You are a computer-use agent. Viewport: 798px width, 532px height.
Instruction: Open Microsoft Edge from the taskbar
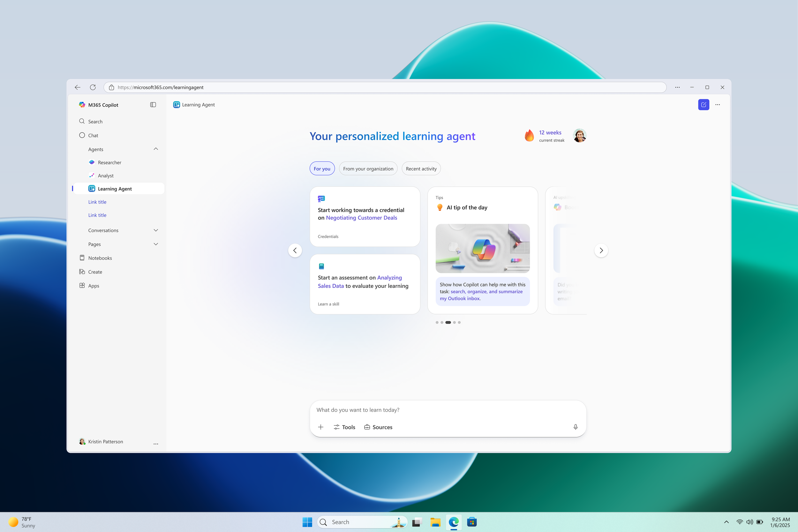(x=454, y=522)
